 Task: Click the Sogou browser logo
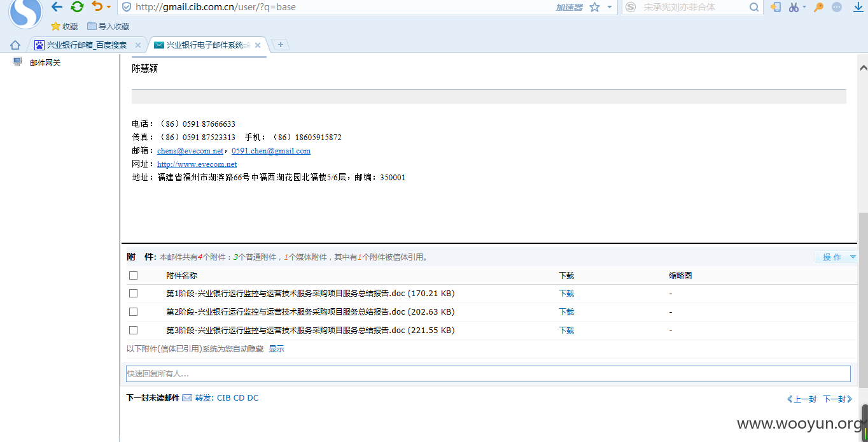[25, 13]
